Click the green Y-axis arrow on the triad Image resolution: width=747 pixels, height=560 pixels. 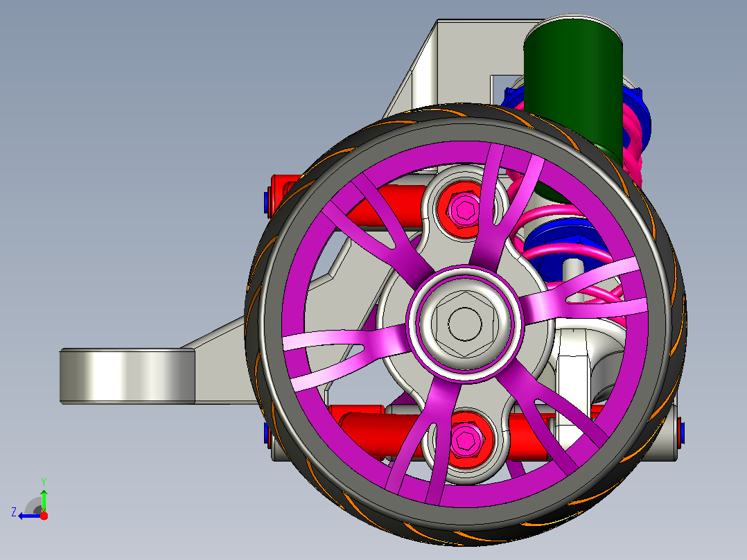44,500
